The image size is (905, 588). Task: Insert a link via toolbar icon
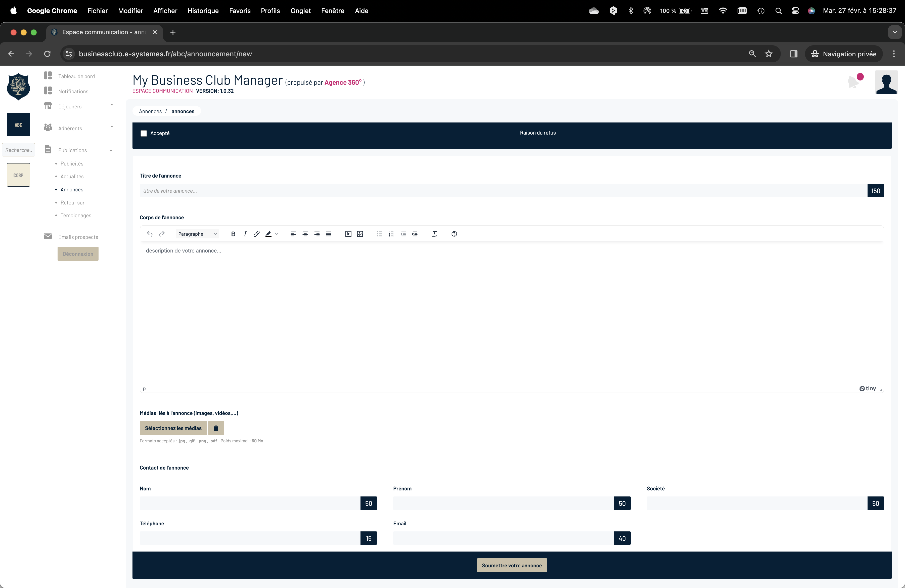tap(257, 234)
